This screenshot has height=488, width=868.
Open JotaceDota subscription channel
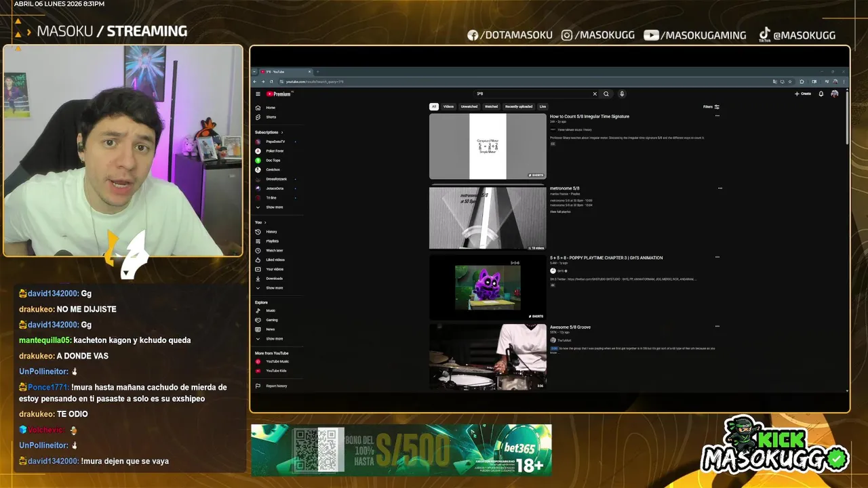tap(275, 188)
